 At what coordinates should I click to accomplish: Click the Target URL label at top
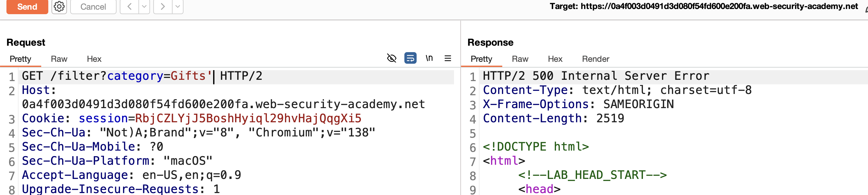coord(703,6)
